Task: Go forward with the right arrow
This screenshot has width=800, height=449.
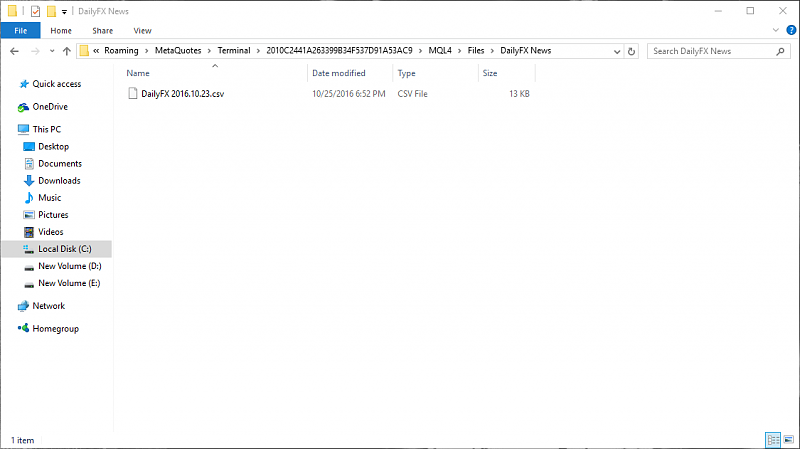Action: (35, 51)
